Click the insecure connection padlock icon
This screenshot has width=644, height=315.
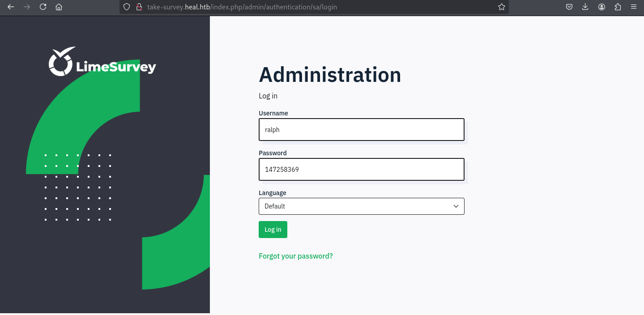coord(138,7)
